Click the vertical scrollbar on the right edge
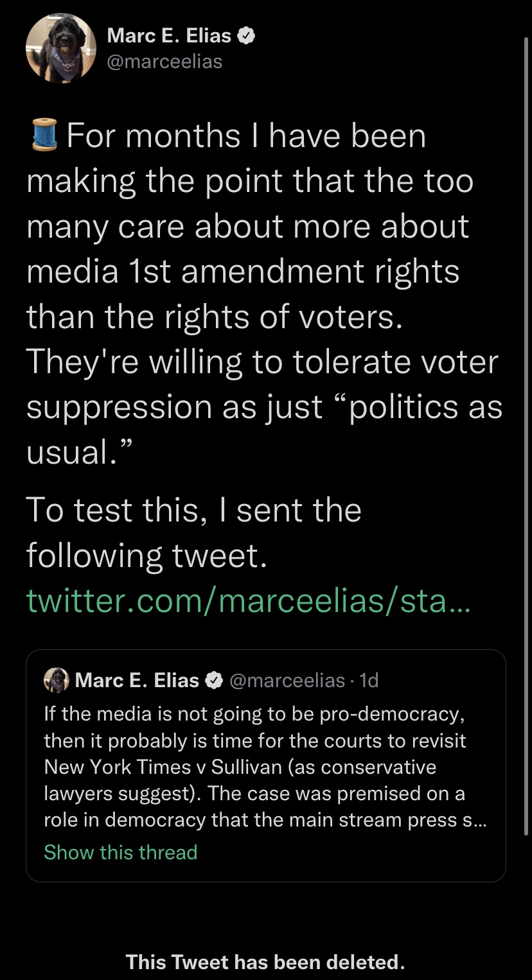This screenshot has height=980, width=532. pos(525,257)
